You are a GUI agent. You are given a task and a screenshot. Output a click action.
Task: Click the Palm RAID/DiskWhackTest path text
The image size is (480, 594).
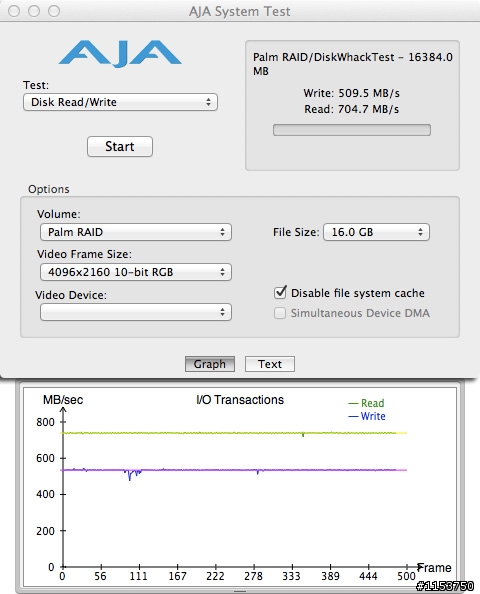[x=353, y=64]
